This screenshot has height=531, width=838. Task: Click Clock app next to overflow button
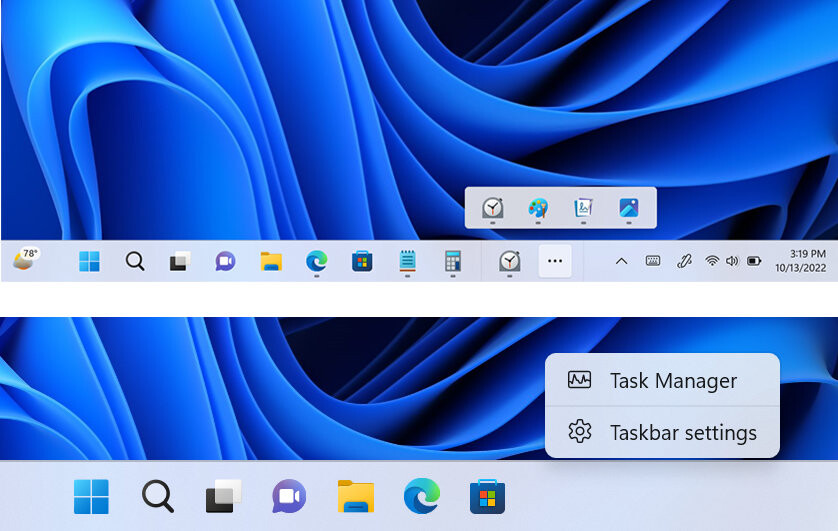pyautogui.click(x=510, y=261)
